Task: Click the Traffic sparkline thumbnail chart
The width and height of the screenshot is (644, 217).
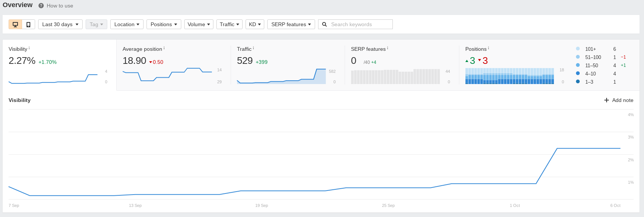Action: 281,76
